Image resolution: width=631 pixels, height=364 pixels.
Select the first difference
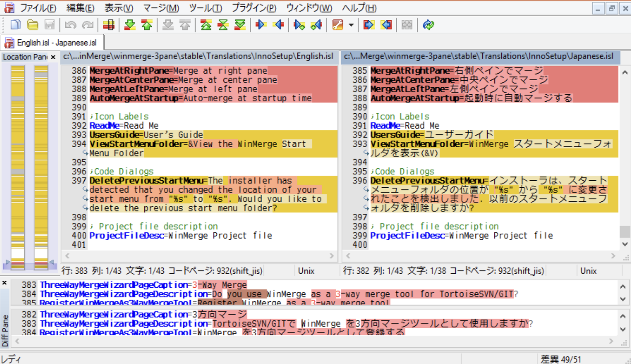206,25
